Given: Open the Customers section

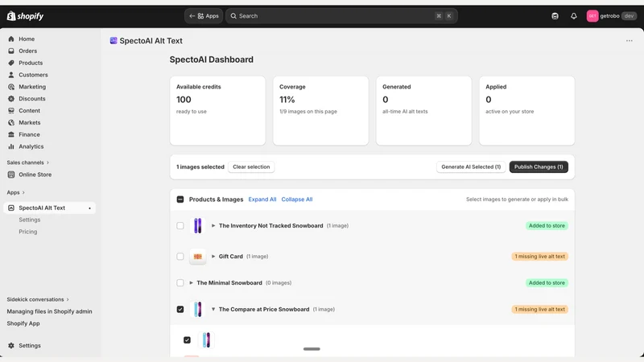Looking at the screenshot, I should (x=33, y=75).
